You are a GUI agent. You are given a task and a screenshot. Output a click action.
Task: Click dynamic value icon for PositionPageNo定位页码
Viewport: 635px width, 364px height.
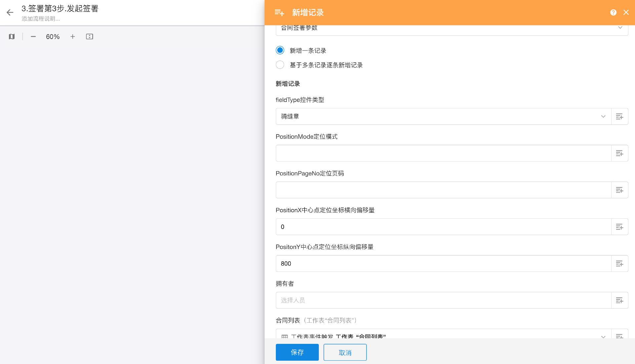[619, 190]
